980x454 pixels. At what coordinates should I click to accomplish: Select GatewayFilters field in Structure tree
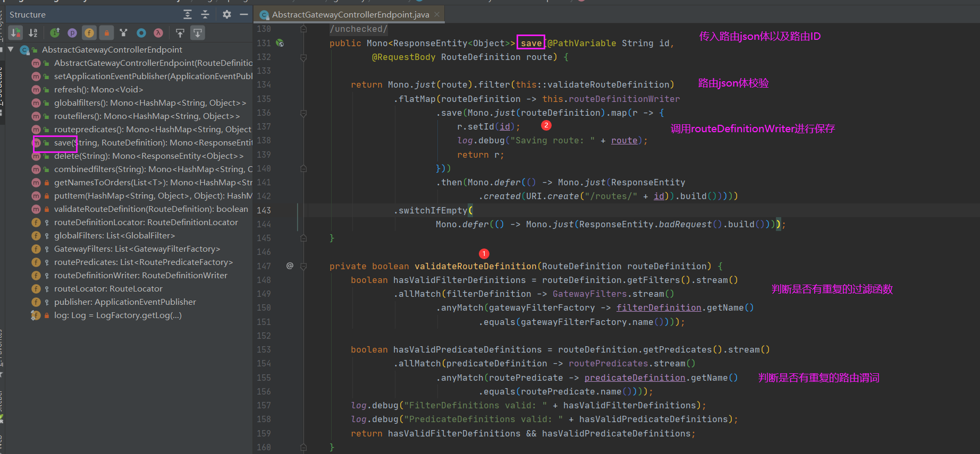137,249
